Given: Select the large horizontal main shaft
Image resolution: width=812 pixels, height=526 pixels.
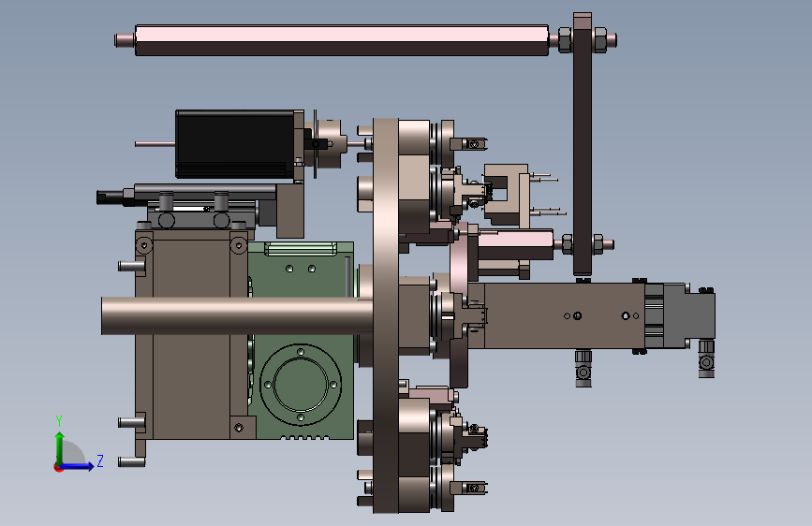Looking at the screenshot, I should pos(237,315).
